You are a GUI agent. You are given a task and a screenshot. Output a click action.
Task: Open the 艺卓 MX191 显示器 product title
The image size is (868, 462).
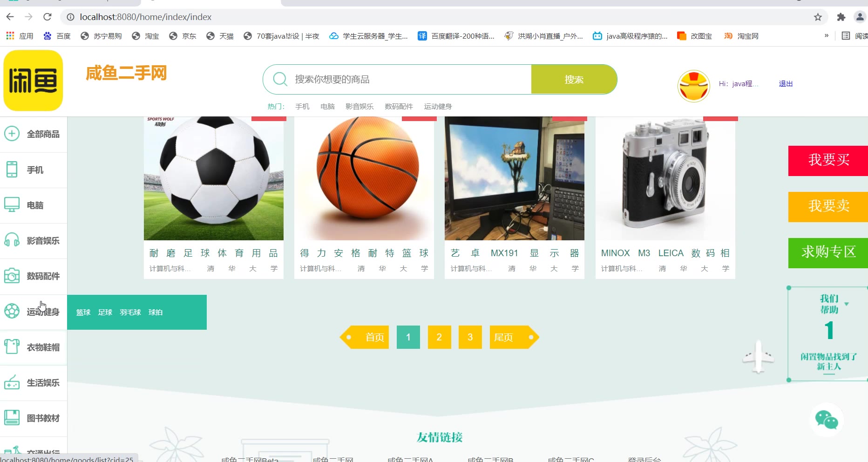pyautogui.click(x=515, y=253)
